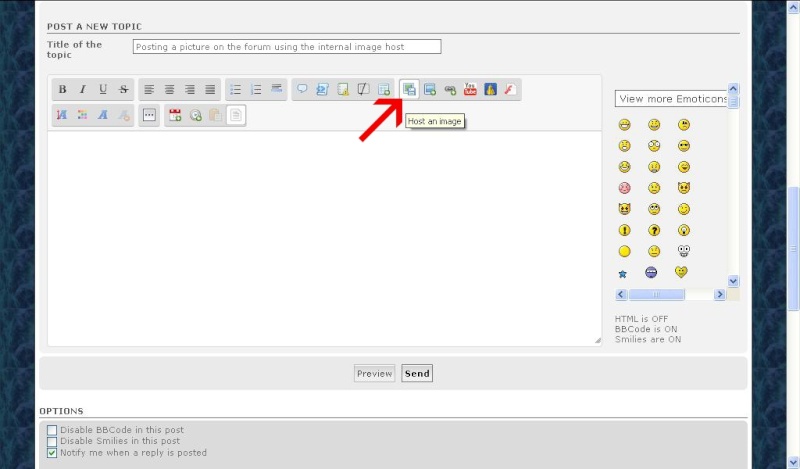The height and width of the screenshot is (469, 800).
Task: Enable Disable BBCode in this post
Action: click(52, 430)
